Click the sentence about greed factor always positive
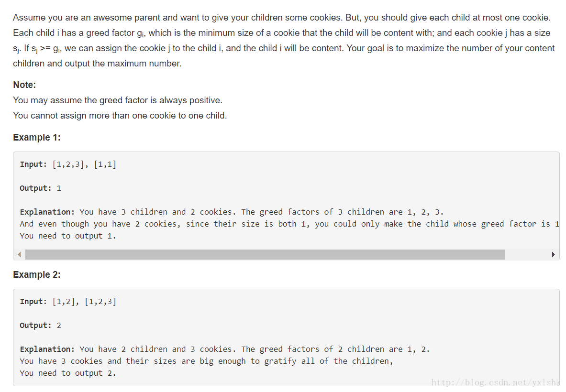This screenshot has width=566, height=392. click(x=118, y=100)
